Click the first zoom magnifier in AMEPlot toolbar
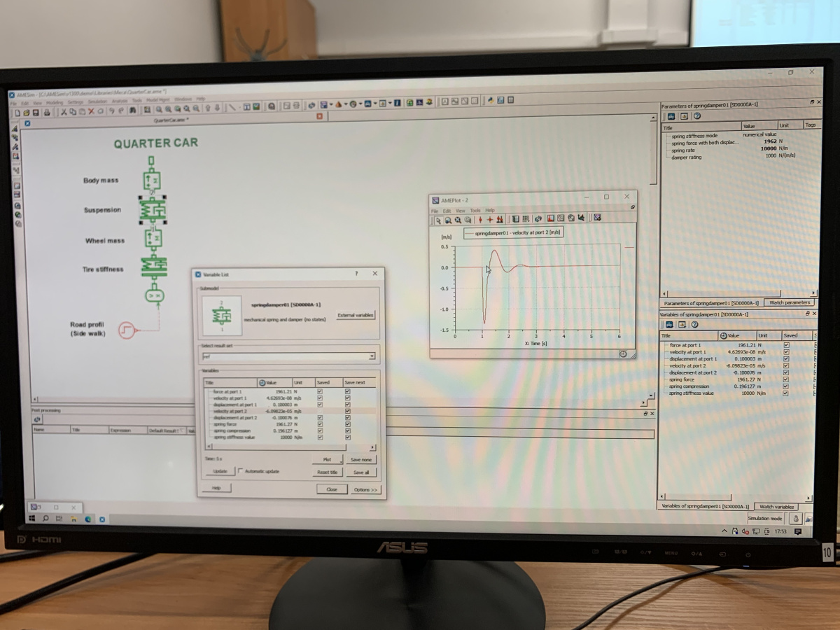 pyautogui.click(x=448, y=219)
